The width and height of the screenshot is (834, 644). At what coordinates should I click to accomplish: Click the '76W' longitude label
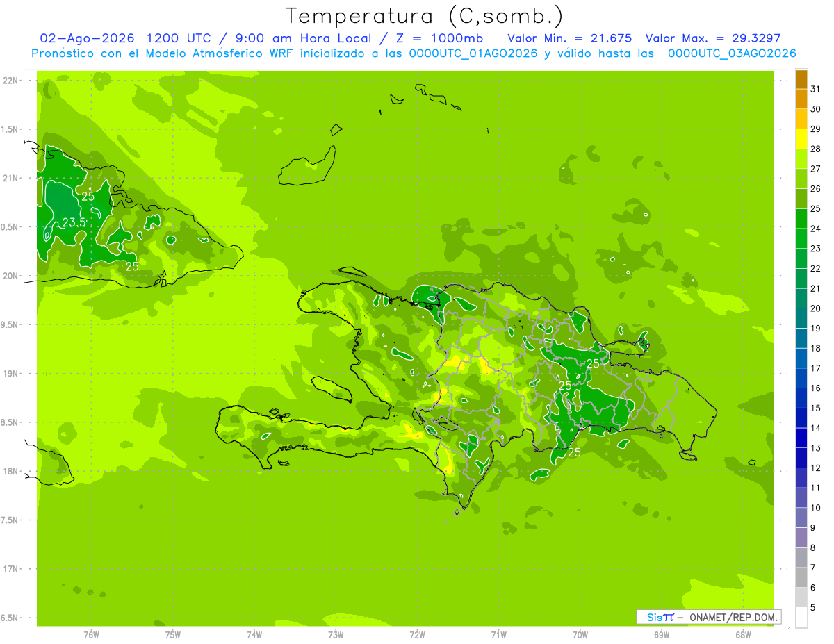pyautogui.click(x=91, y=635)
